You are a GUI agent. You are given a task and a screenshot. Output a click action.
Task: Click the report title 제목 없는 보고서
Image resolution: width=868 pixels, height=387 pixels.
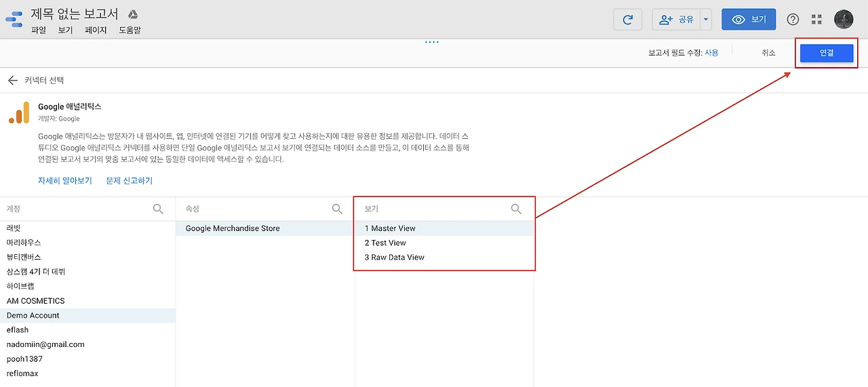tap(75, 14)
